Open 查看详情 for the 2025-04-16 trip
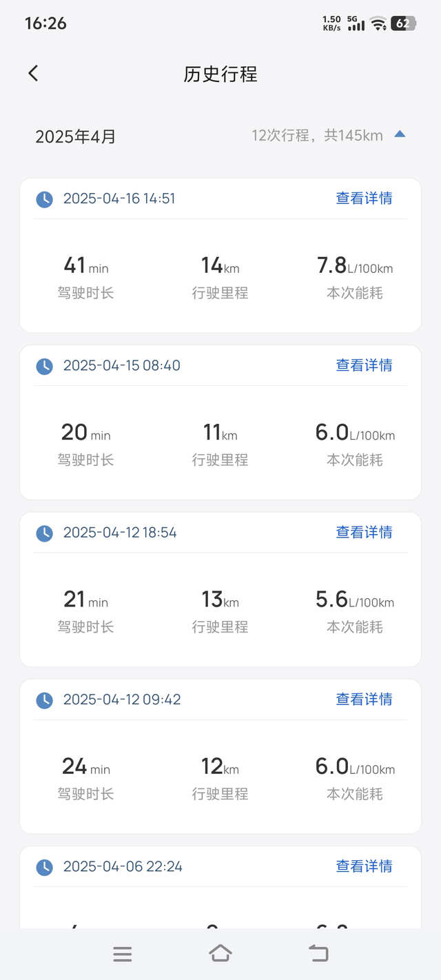This screenshot has height=980, width=441. click(364, 198)
